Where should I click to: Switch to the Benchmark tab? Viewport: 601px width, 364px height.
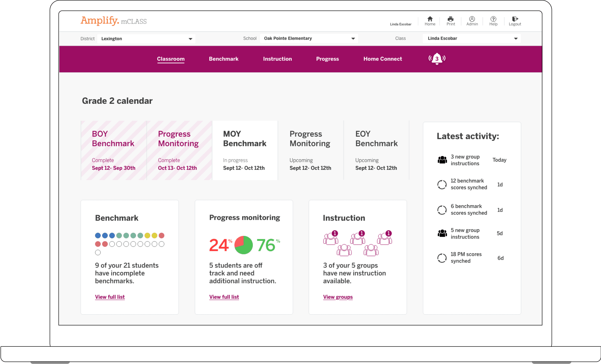223,59
